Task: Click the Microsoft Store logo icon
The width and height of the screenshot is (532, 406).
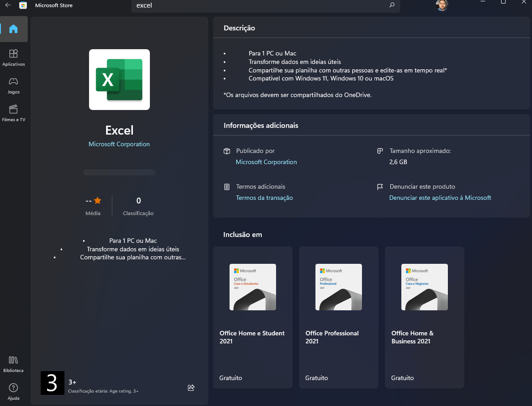Action: click(x=23, y=5)
